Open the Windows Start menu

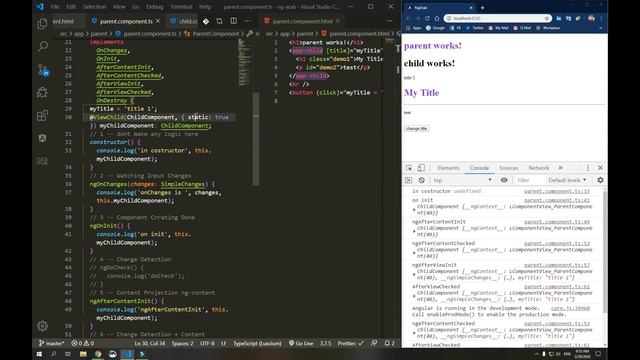[39, 354]
